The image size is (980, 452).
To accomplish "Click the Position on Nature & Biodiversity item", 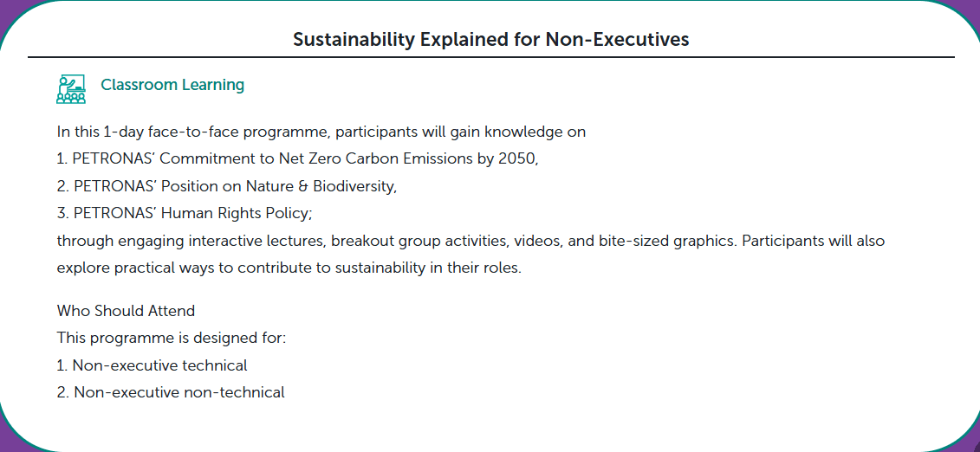I will pyautogui.click(x=227, y=186).
